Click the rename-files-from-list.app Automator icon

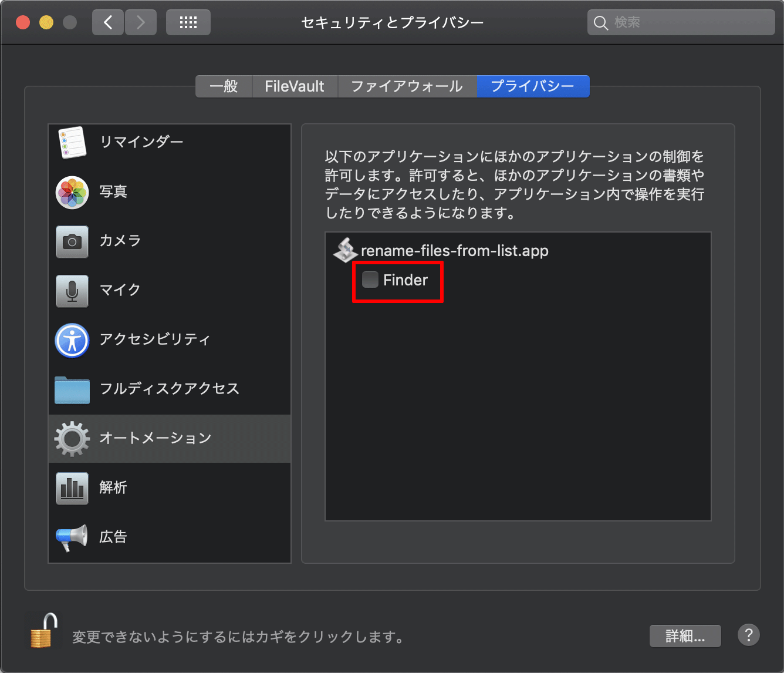tap(346, 250)
